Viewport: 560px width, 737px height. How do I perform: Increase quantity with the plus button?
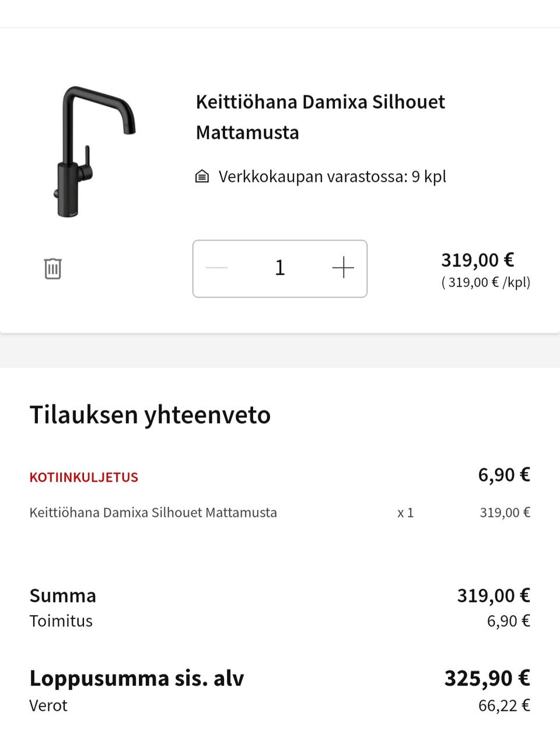pyautogui.click(x=343, y=268)
